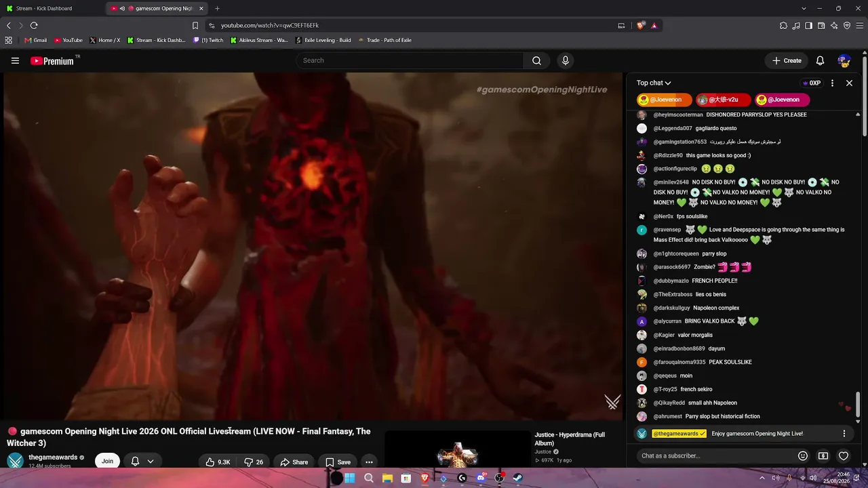Image resolution: width=868 pixels, height=488 pixels.
Task: Expand the Top chat dropdown
Action: [654, 83]
